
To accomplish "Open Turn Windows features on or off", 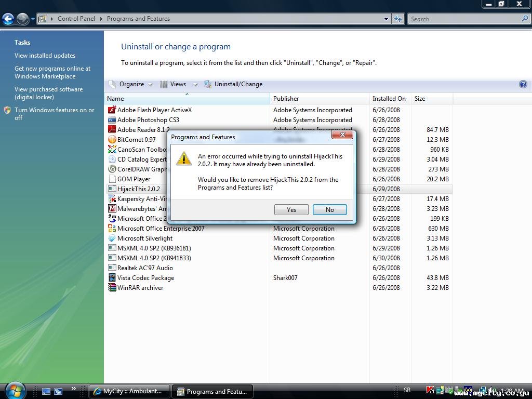I will (x=54, y=114).
